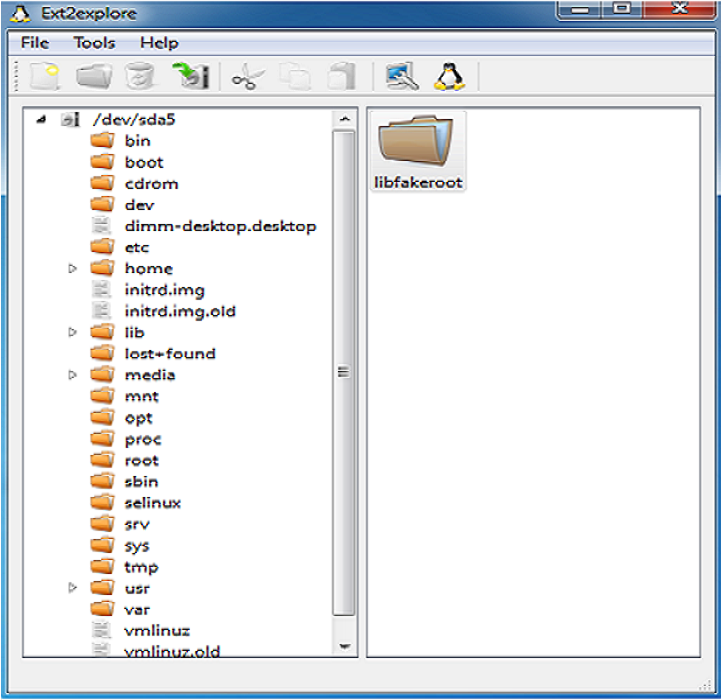Expand the usr folder arrow

(x=72, y=588)
